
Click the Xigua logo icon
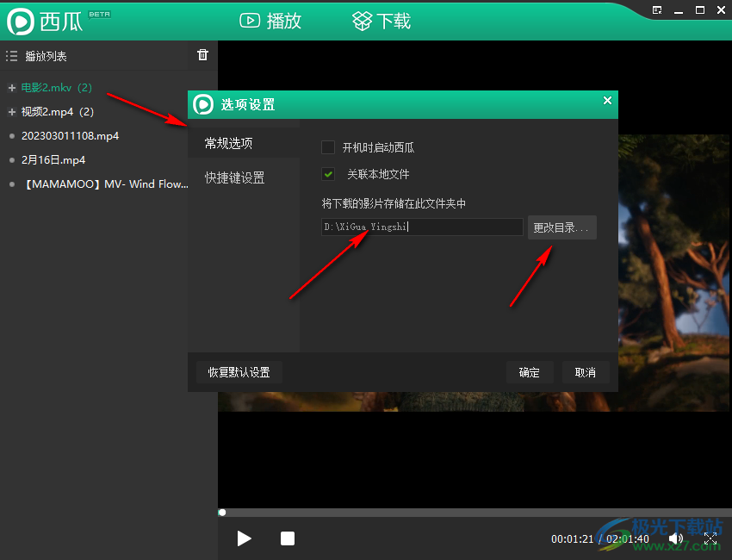[21, 21]
